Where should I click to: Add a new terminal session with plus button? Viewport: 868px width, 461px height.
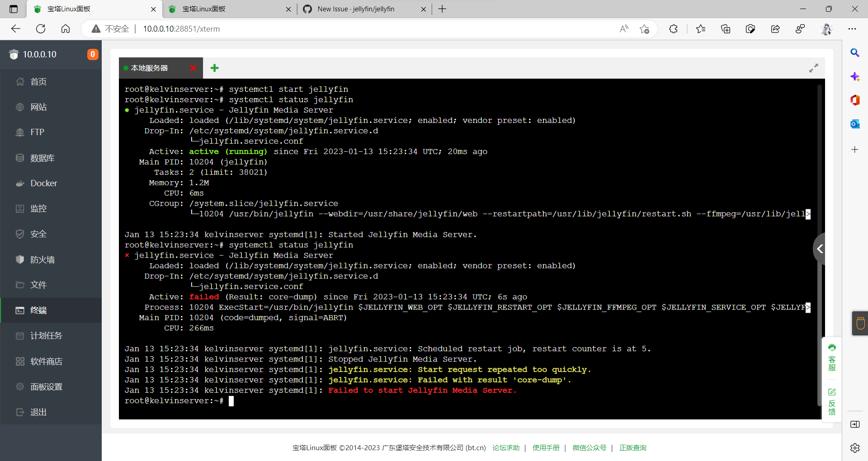[x=214, y=68]
